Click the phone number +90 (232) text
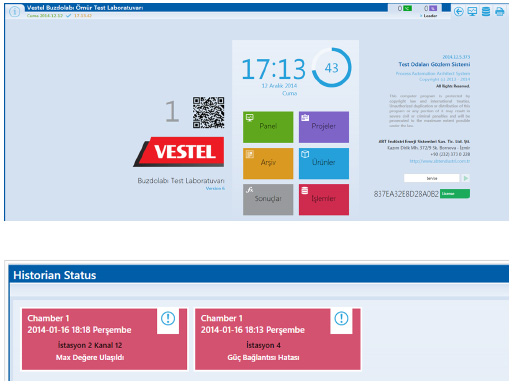 pyautogui.click(x=450, y=154)
